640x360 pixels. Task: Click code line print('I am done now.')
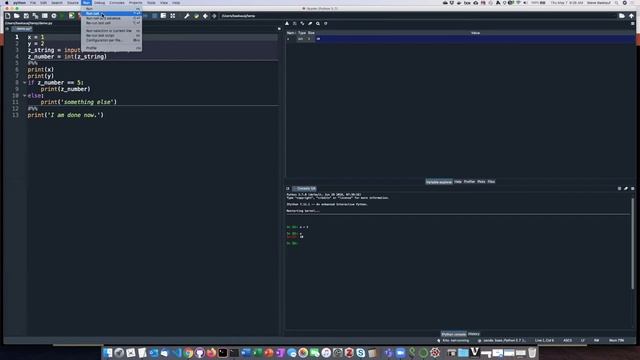point(66,115)
